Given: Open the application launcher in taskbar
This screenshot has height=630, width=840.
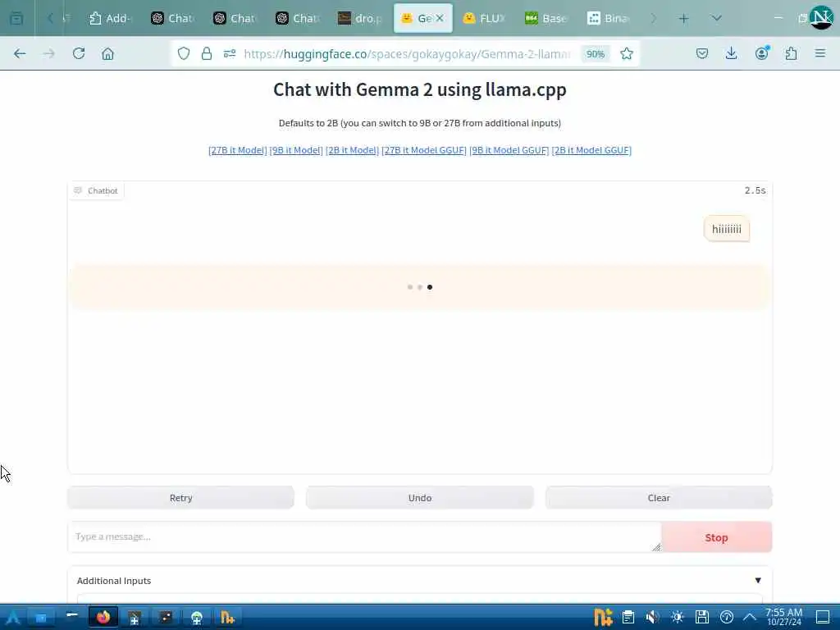Looking at the screenshot, I should [13, 617].
